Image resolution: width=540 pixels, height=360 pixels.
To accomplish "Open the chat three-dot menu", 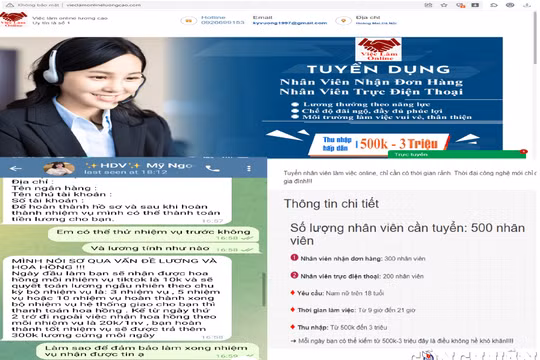I will [x=249, y=168].
